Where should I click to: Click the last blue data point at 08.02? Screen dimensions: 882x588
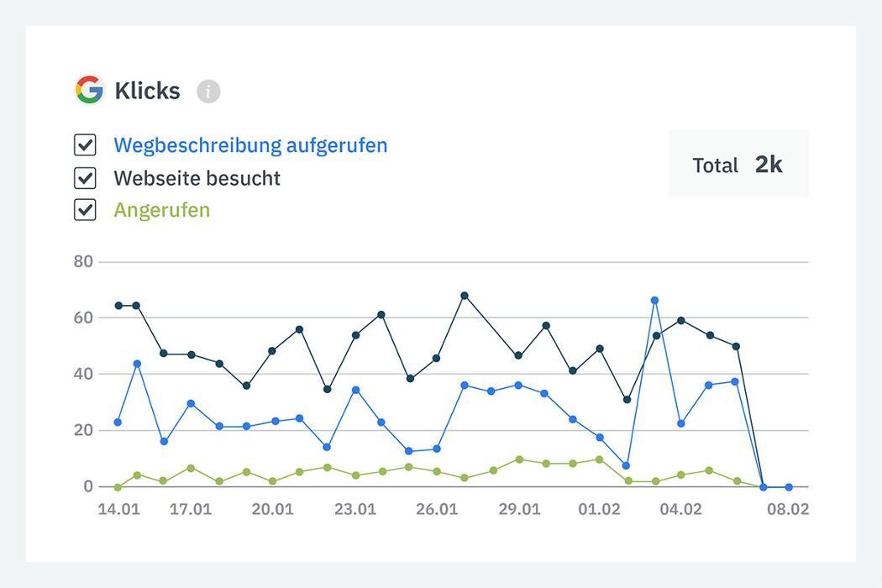point(788,487)
